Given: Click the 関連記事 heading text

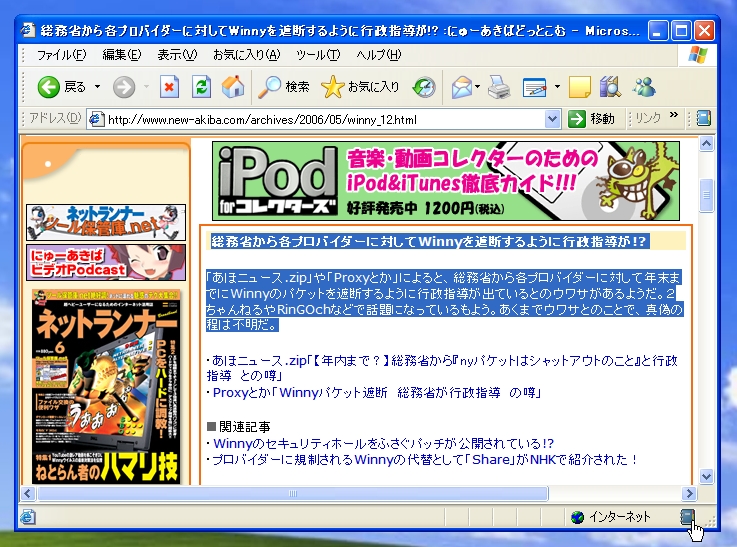Looking at the screenshot, I should coord(245,427).
